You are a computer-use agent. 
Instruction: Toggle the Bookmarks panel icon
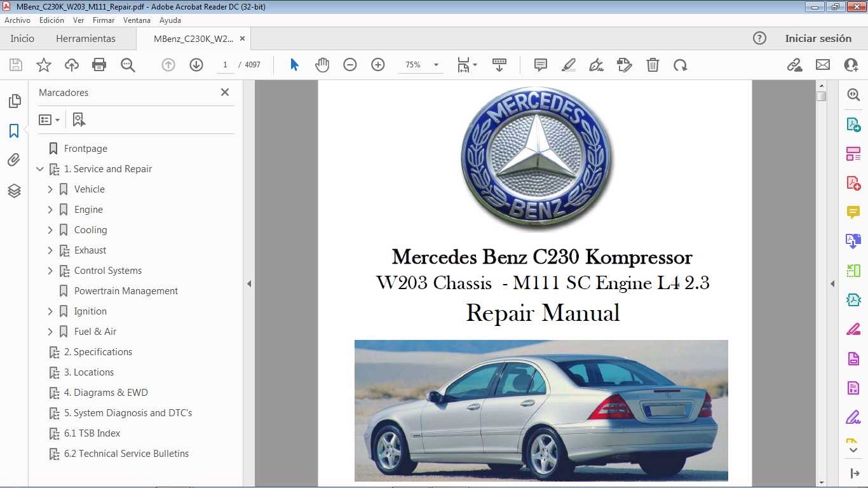point(14,131)
